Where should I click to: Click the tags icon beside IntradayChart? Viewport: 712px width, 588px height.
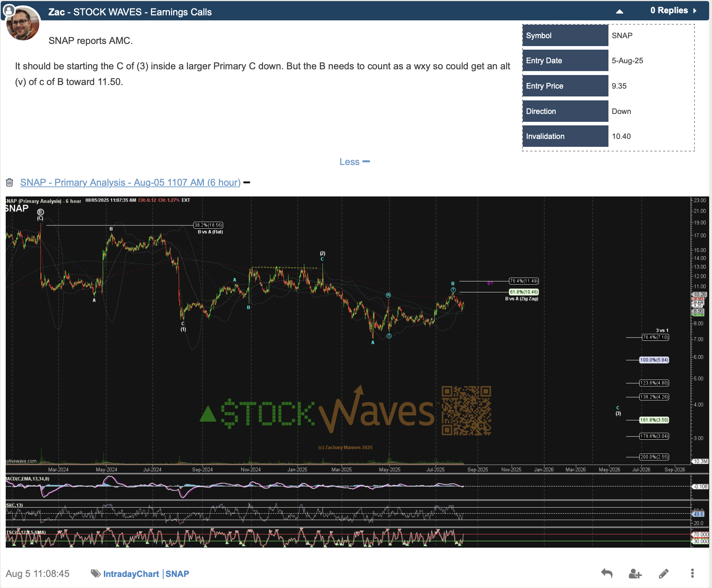(95, 573)
